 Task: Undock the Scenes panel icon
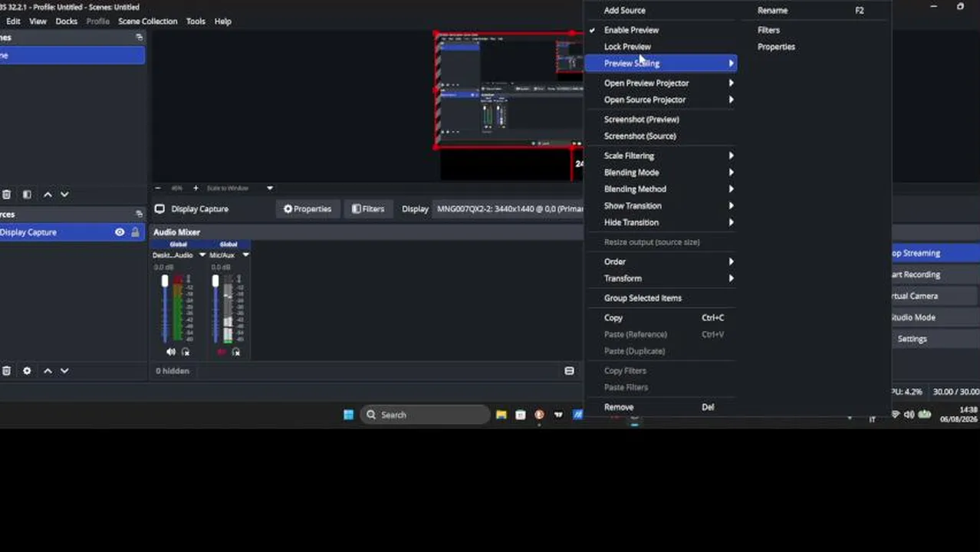[x=139, y=37]
